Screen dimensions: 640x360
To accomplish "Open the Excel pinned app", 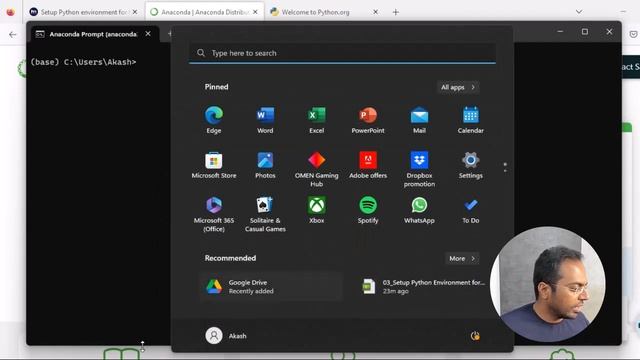I will (316, 120).
